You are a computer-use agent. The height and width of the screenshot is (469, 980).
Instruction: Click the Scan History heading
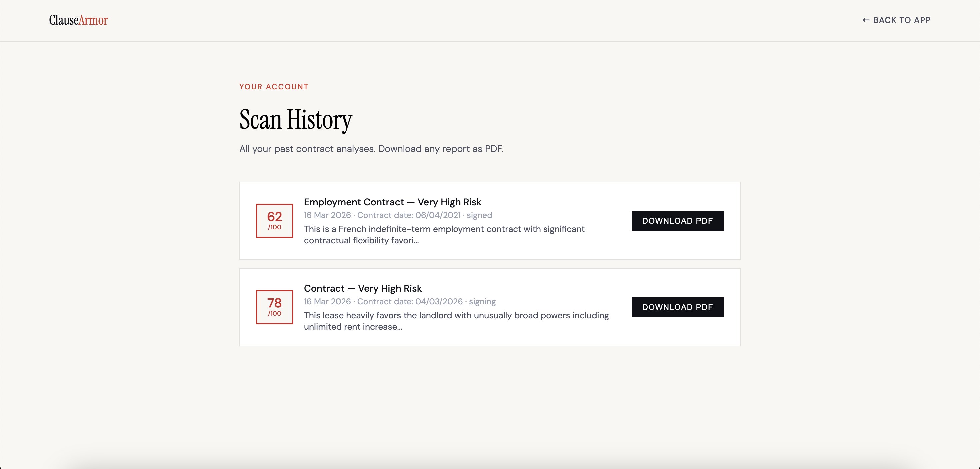[296, 119]
